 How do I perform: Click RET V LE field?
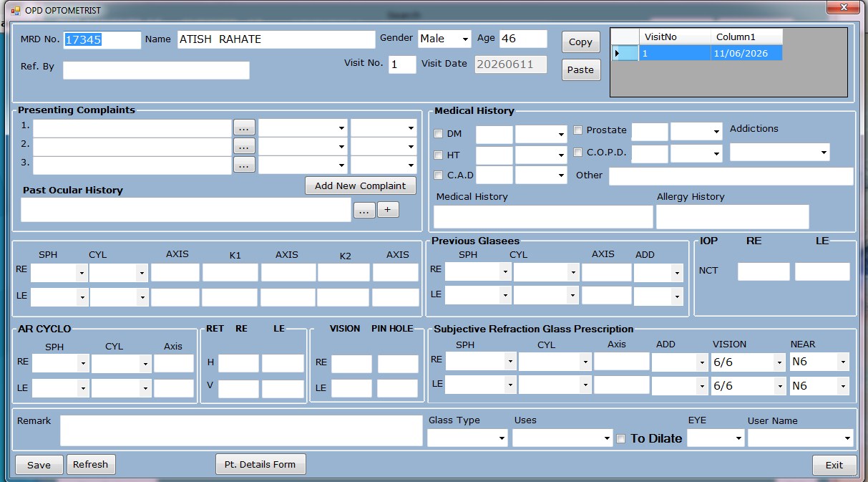(x=283, y=389)
